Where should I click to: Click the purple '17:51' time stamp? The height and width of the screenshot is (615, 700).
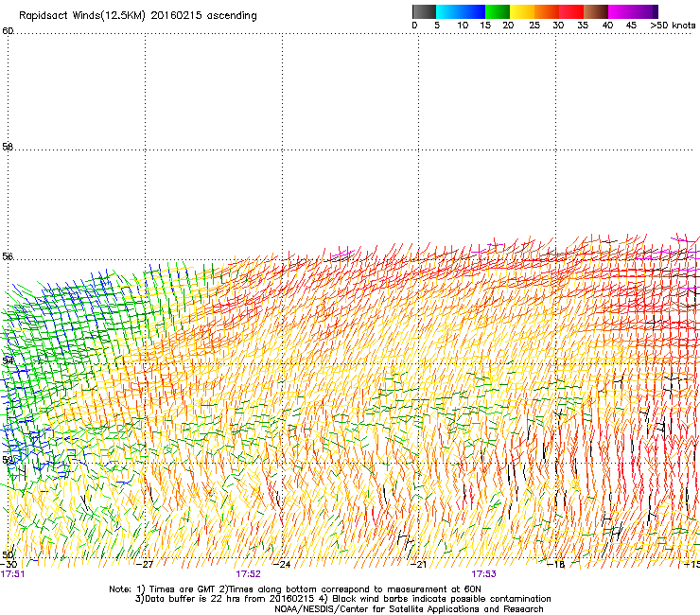click(12, 574)
